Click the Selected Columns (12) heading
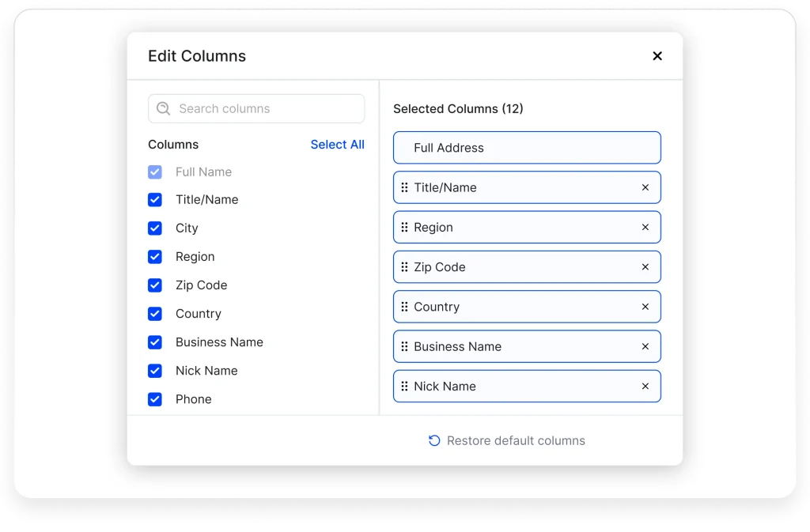The image size is (810, 532). (458, 109)
